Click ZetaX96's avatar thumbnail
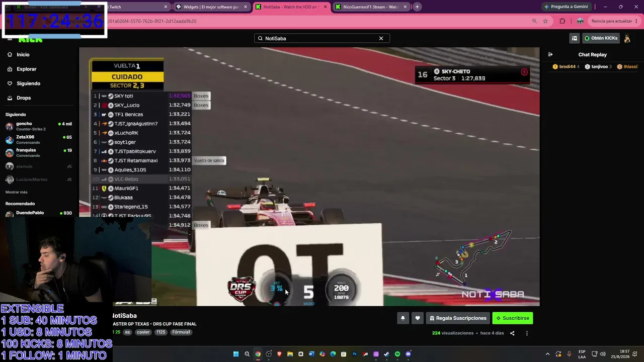Image resolution: width=644 pixels, height=362 pixels. pyautogui.click(x=10, y=140)
